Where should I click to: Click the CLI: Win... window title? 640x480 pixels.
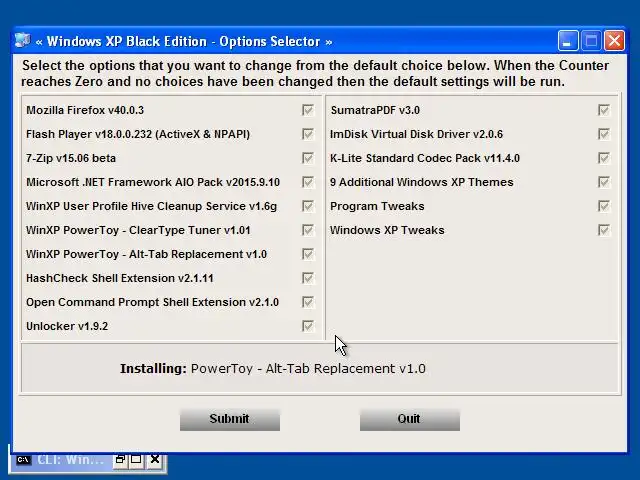point(70,460)
